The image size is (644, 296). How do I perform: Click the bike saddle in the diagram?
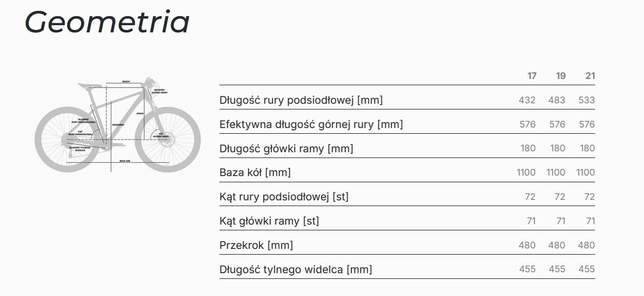coord(89,86)
